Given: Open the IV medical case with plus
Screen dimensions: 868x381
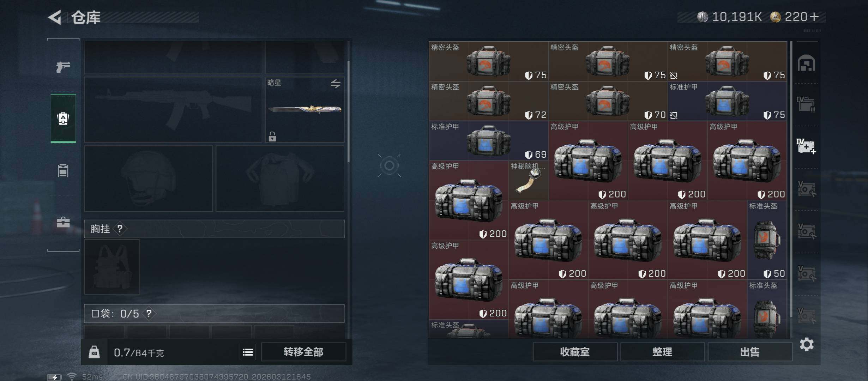Looking at the screenshot, I should (x=807, y=146).
